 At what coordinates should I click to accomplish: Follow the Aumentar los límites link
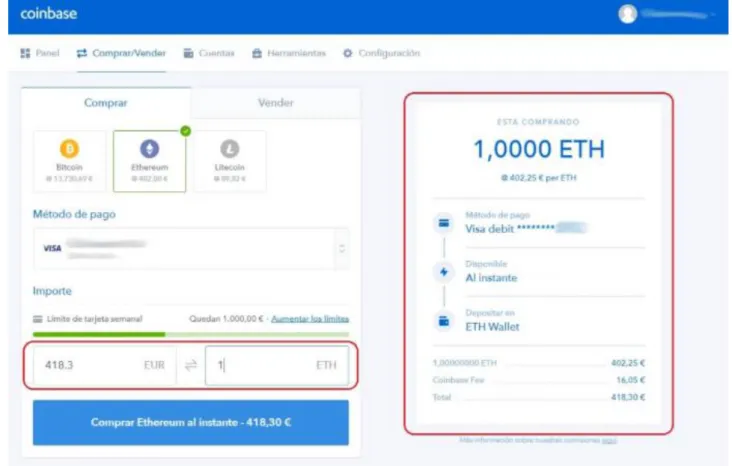click(310, 319)
